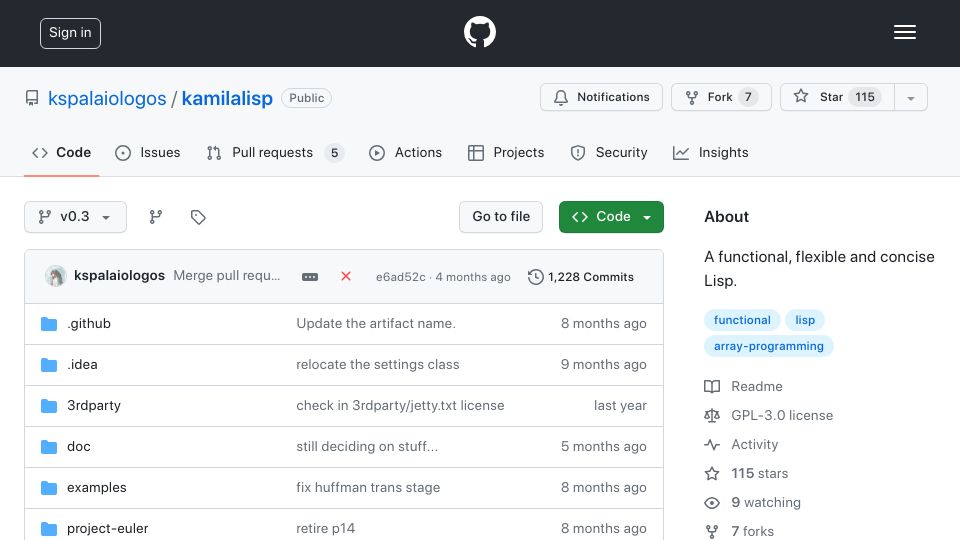Open the doc folder

[78, 446]
